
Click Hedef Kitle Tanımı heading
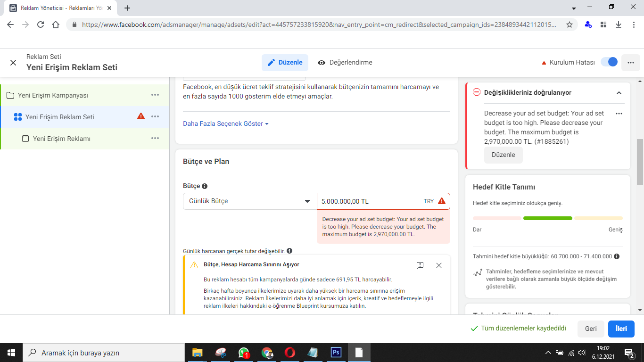[504, 187]
